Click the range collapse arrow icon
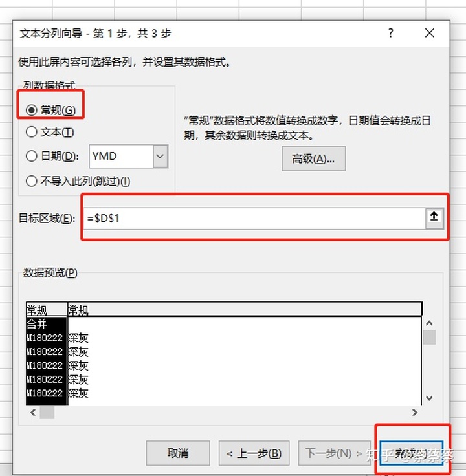 tap(434, 217)
